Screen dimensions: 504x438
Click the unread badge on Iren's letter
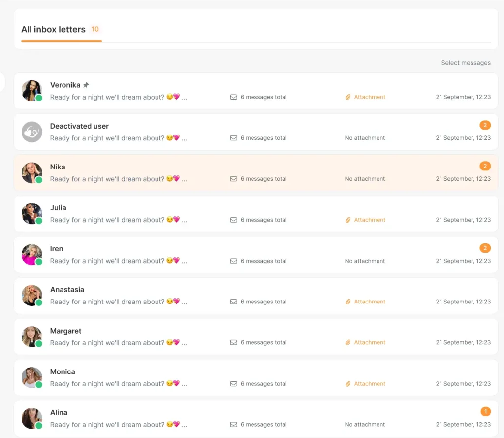pyautogui.click(x=485, y=248)
